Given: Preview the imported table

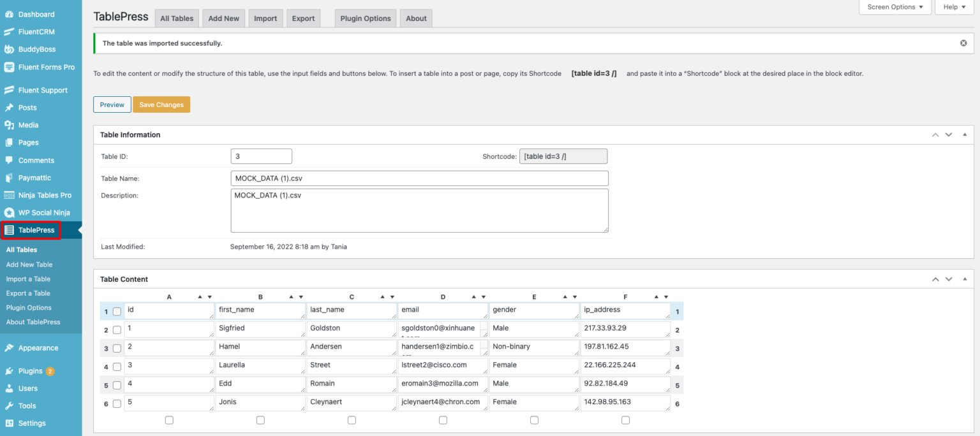Looking at the screenshot, I should [112, 104].
